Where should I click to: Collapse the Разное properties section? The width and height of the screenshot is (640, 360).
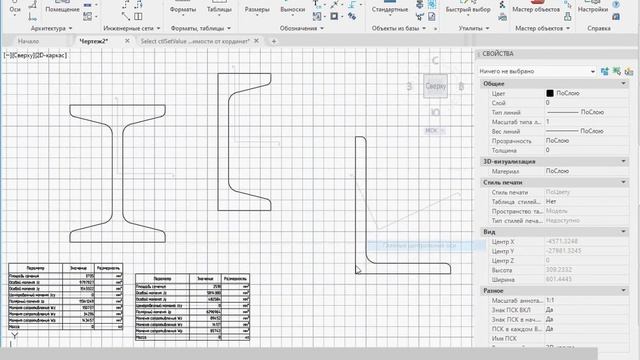pyautogui.click(x=623, y=290)
